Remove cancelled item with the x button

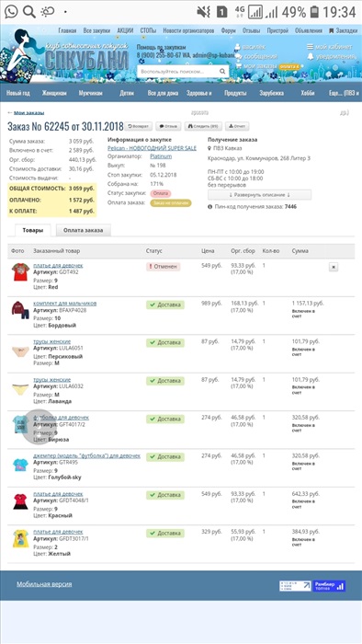(x=334, y=267)
